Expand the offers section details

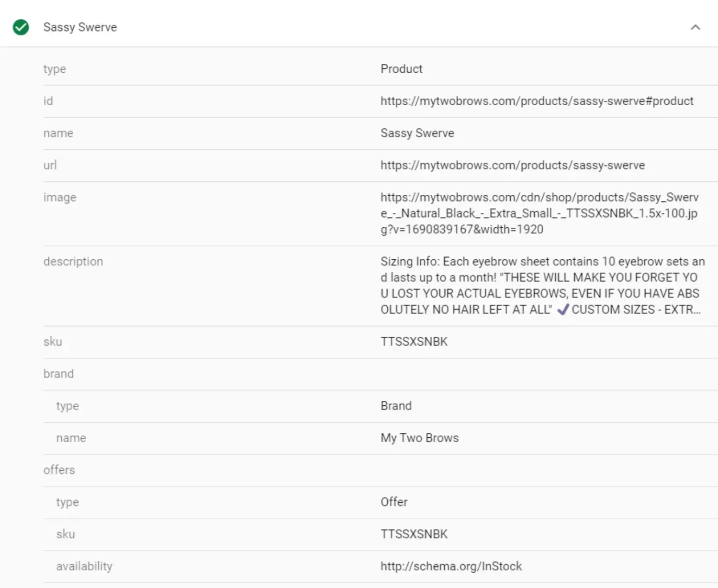[59, 470]
